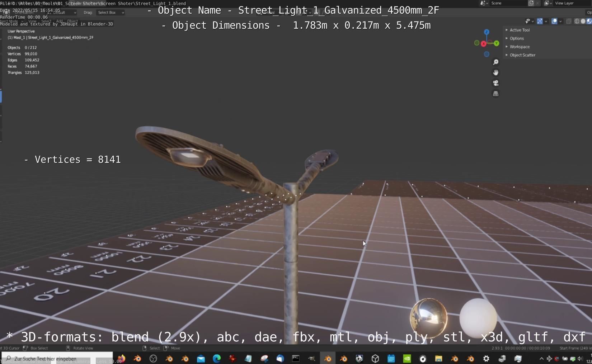Open Firefox from the taskbar
The height and width of the screenshot is (364, 592).
coord(122,358)
